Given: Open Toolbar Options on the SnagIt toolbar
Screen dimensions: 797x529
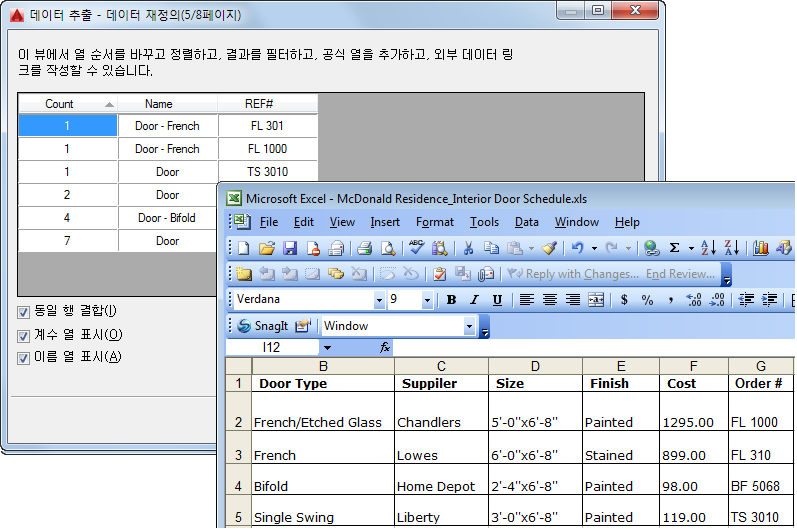Looking at the screenshot, I should 485,326.
